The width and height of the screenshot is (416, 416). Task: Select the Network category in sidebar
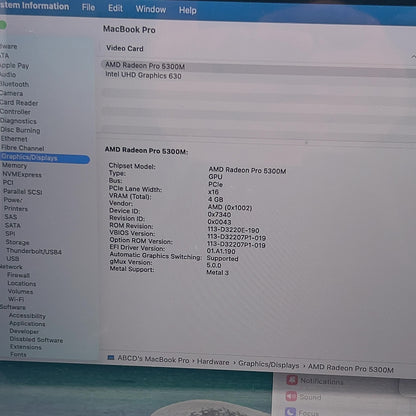click(x=11, y=267)
